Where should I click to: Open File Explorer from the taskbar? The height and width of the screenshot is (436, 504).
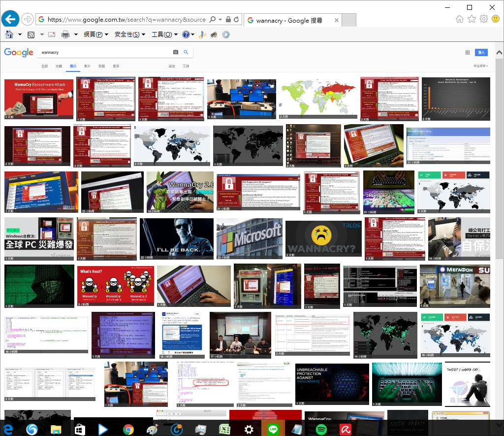(56, 429)
